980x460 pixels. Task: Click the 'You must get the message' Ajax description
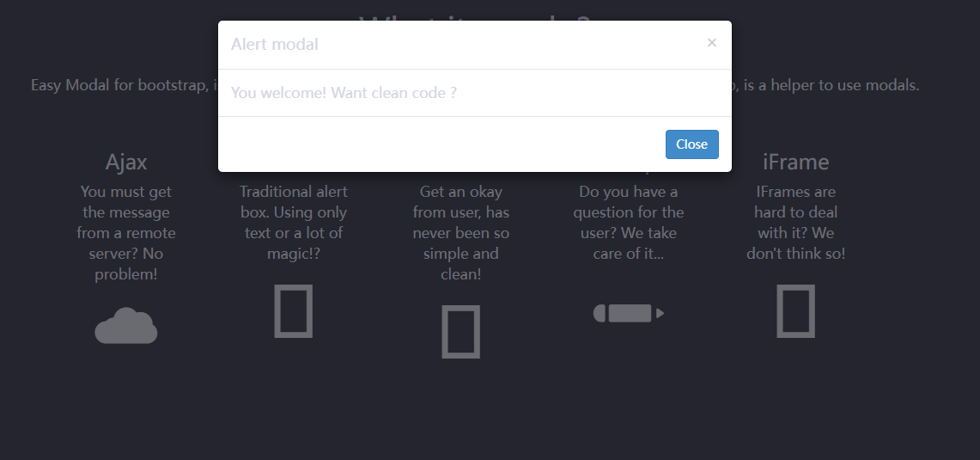126,233
